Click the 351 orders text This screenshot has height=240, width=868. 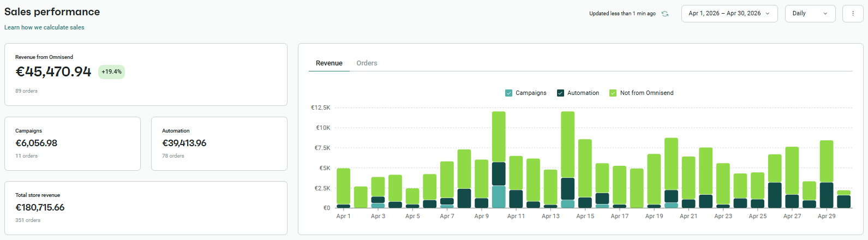coord(28,220)
